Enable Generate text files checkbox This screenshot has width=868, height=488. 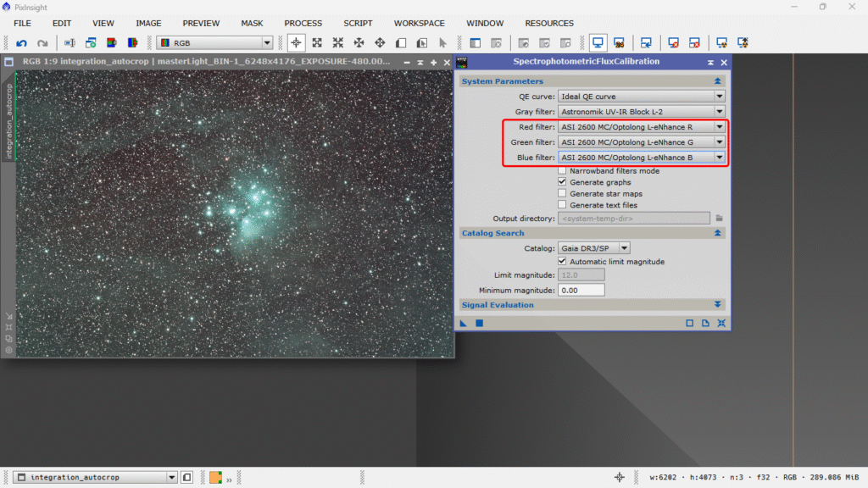562,205
